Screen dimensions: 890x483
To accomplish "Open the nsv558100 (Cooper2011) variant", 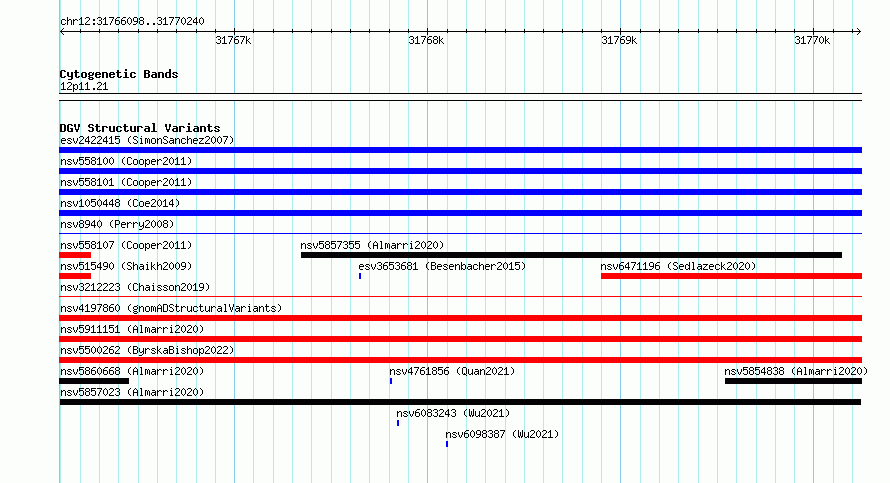I will [126, 161].
